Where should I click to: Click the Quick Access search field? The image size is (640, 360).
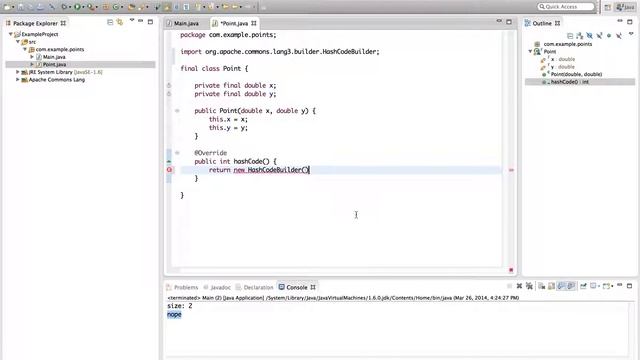click(x=566, y=7)
